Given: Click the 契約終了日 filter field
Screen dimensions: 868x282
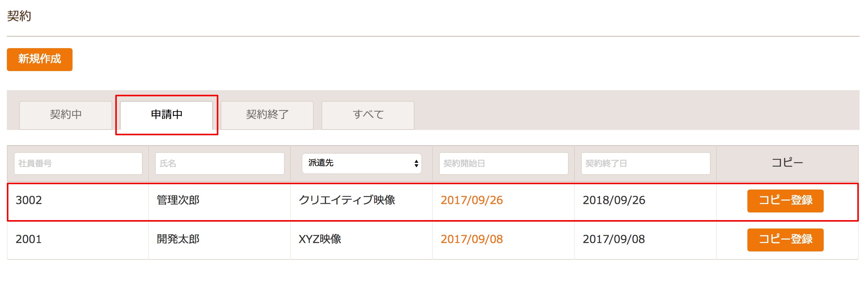Looking at the screenshot, I should point(646,164).
